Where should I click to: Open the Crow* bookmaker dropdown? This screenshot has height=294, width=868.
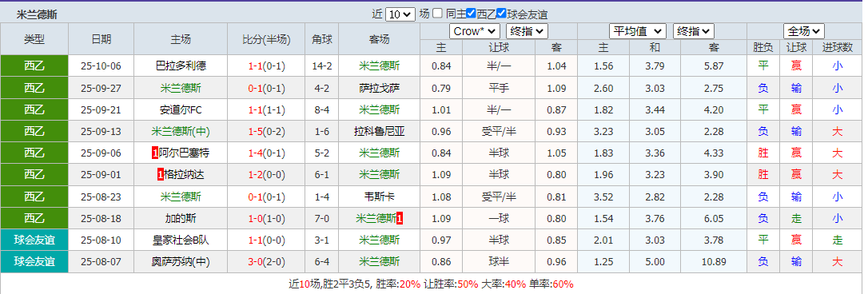(475, 31)
